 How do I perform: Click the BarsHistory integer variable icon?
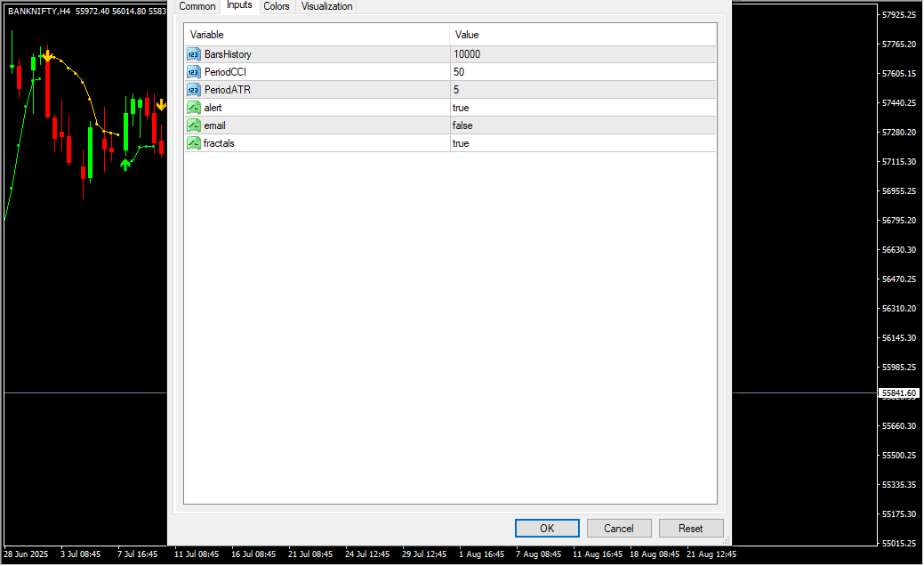click(x=193, y=54)
